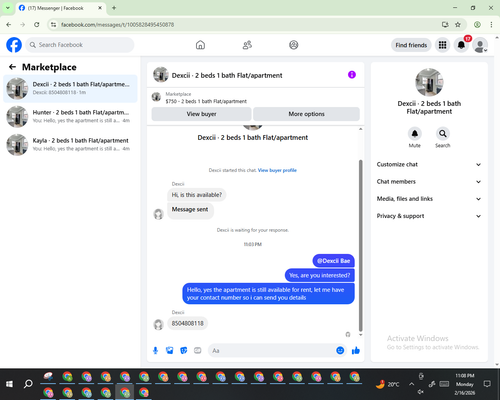Open the emoji picker in message box
The height and width of the screenshot is (400, 500).
[x=340, y=350]
